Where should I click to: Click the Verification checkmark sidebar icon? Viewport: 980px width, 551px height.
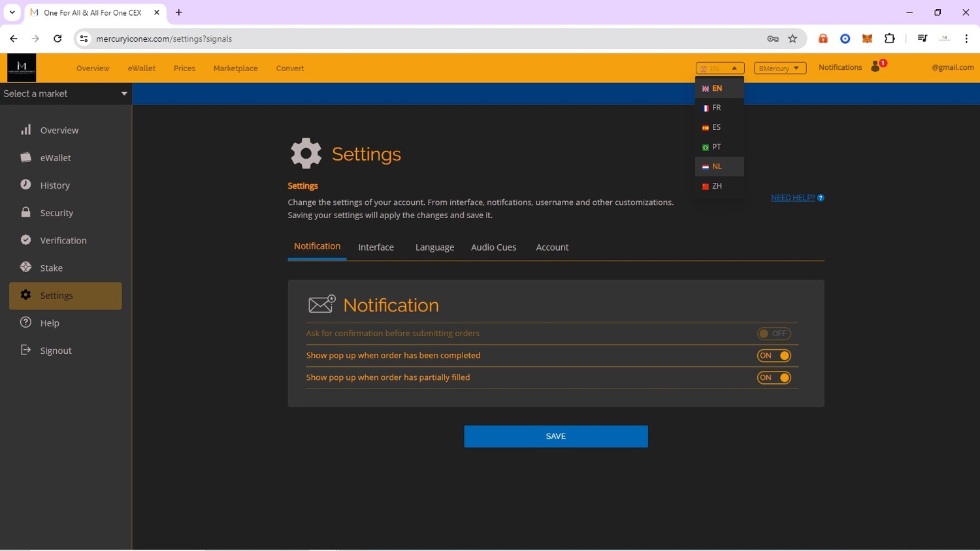[x=25, y=240]
